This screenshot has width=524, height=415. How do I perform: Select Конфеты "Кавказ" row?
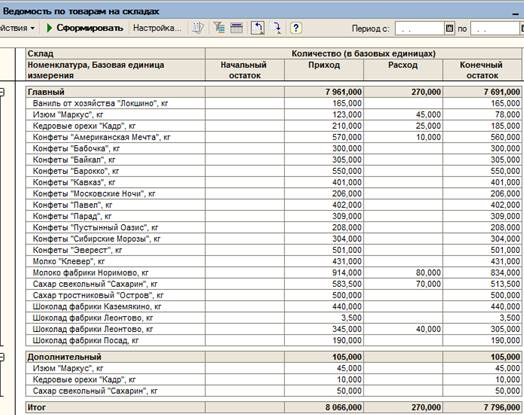click(x=273, y=182)
